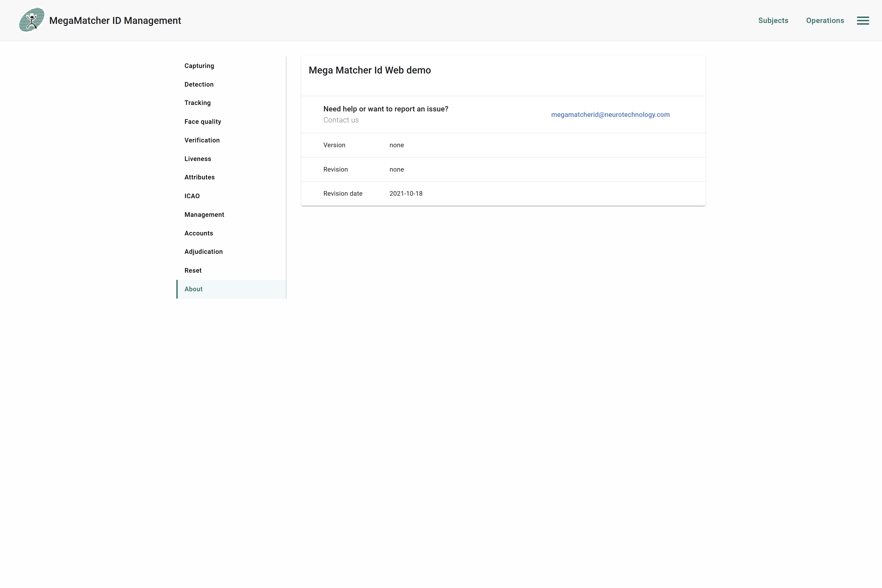The image size is (882, 588).
Task: Open the Detection settings section
Action: [x=231, y=84]
